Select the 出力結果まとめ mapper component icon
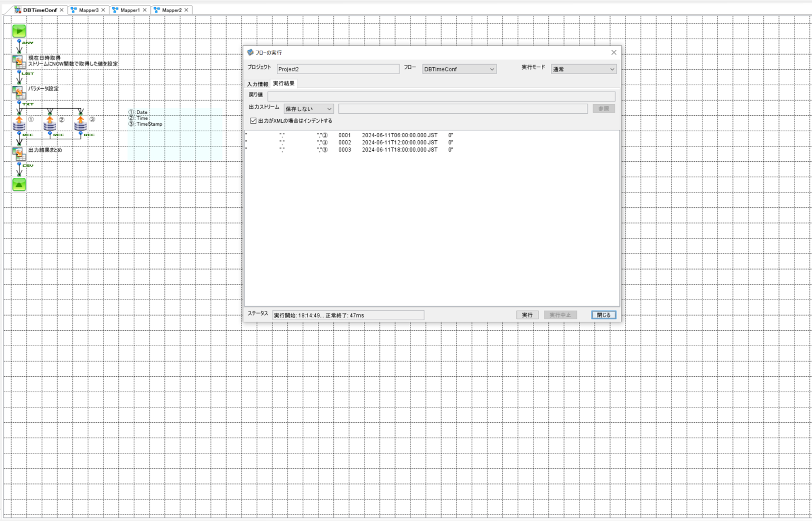812x521 pixels. click(19, 153)
